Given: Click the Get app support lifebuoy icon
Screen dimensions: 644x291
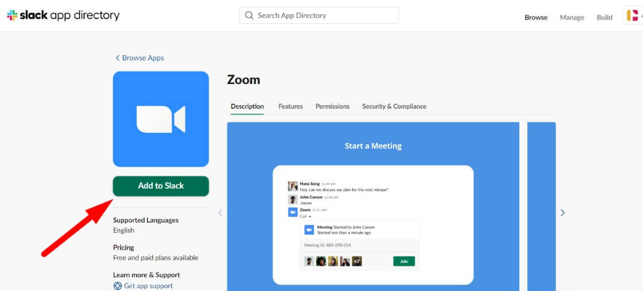Looking at the screenshot, I should [x=117, y=286].
